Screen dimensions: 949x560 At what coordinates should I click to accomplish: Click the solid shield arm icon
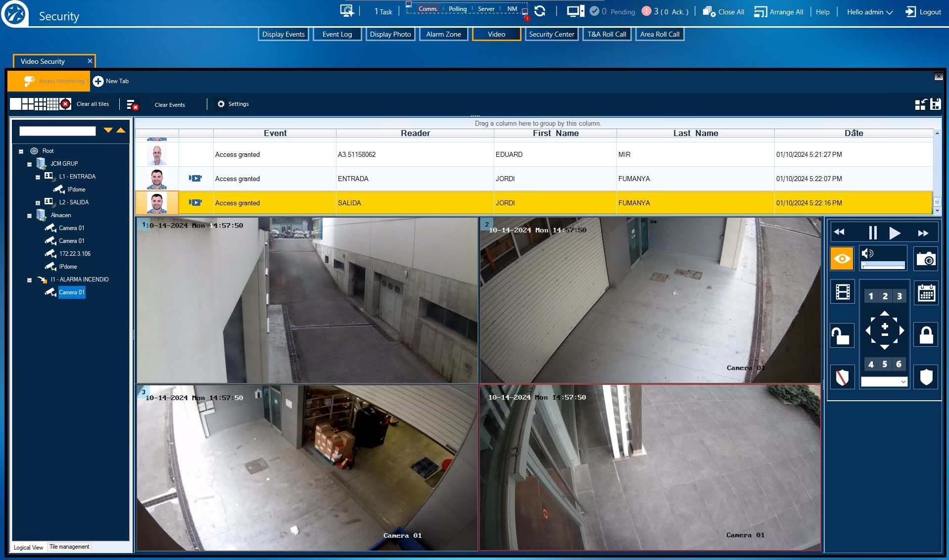[x=926, y=377]
